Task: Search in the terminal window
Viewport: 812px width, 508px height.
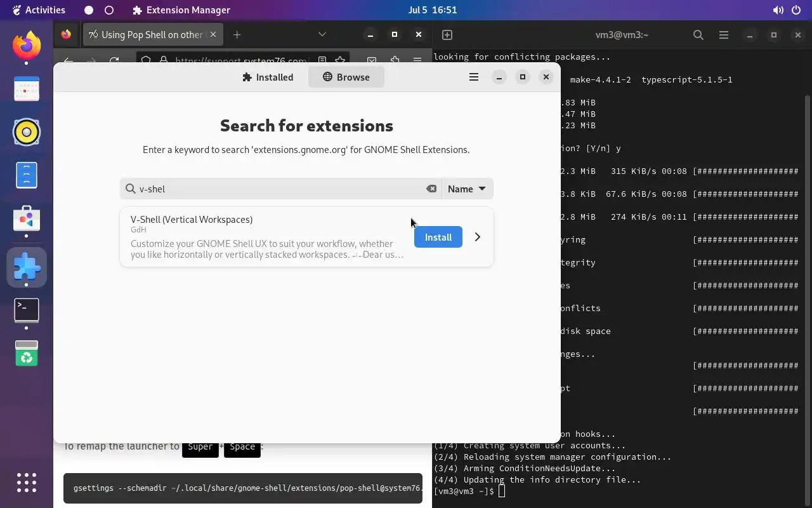Action: [x=698, y=35]
